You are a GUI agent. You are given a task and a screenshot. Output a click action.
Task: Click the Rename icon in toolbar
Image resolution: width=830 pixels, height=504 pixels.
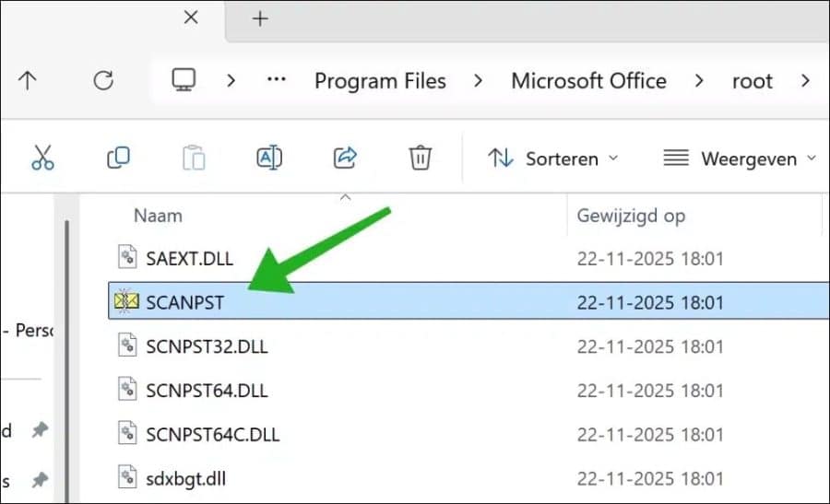268,158
